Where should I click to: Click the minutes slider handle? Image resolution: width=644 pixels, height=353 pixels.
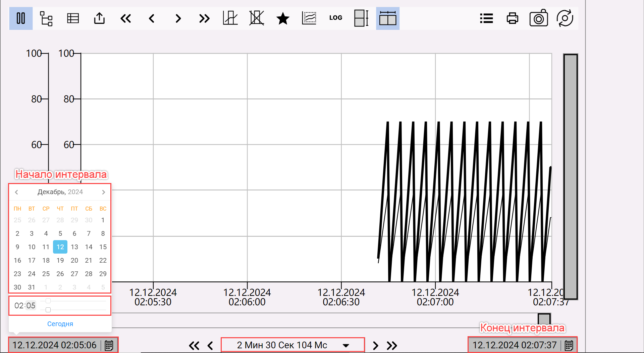[x=48, y=310]
